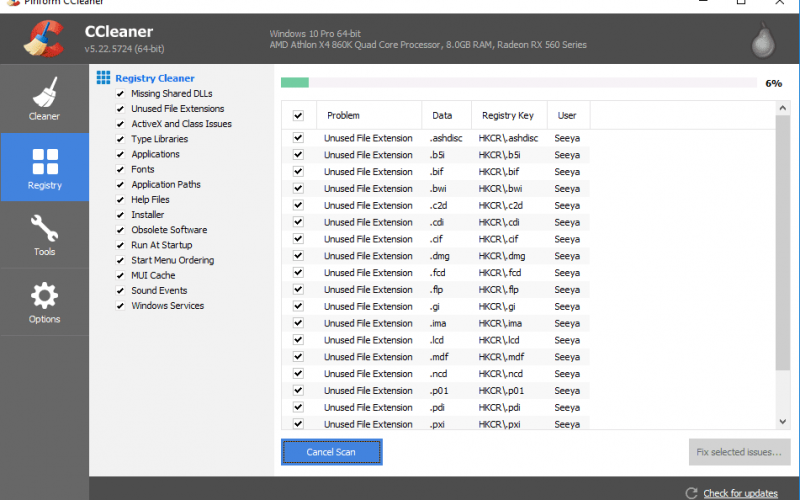Select the HKCR\.lcd registry key cell

(x=498, y=340)
